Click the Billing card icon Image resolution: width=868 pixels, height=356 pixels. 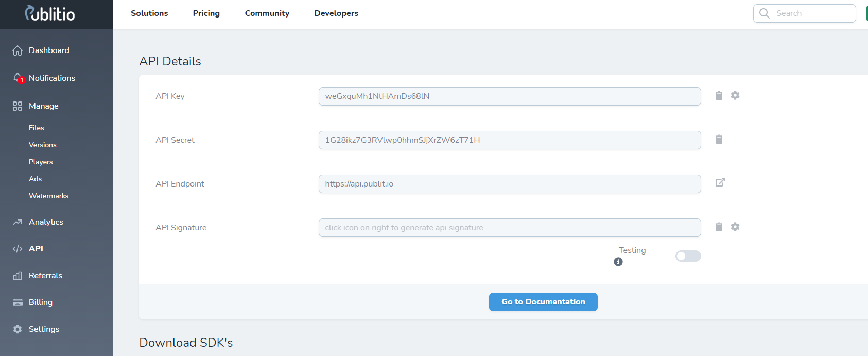click(x=18, y=302)
